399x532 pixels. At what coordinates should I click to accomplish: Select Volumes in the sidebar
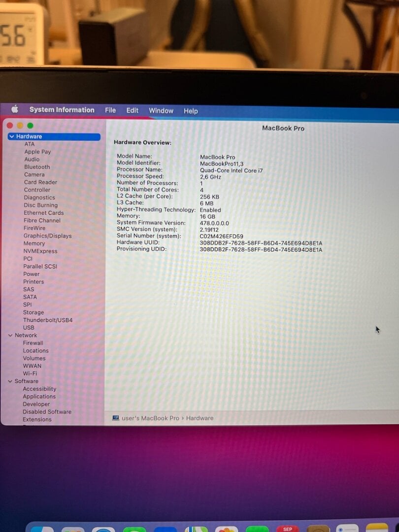coord(34,358)
